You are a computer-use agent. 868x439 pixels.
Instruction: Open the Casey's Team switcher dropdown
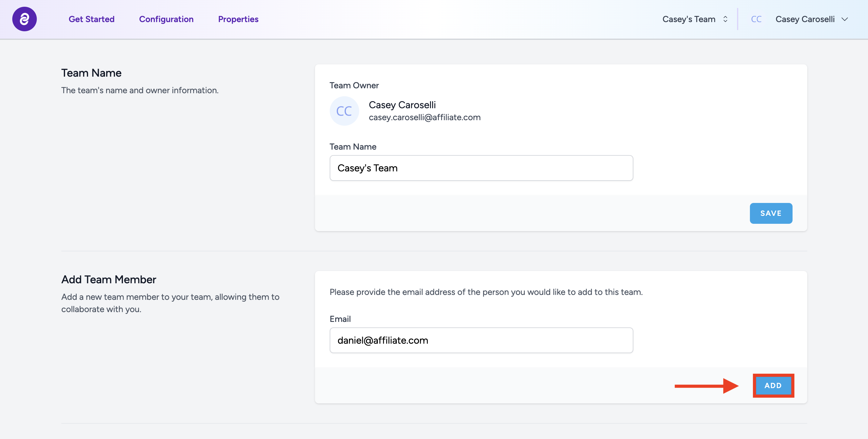coord(695,19)
